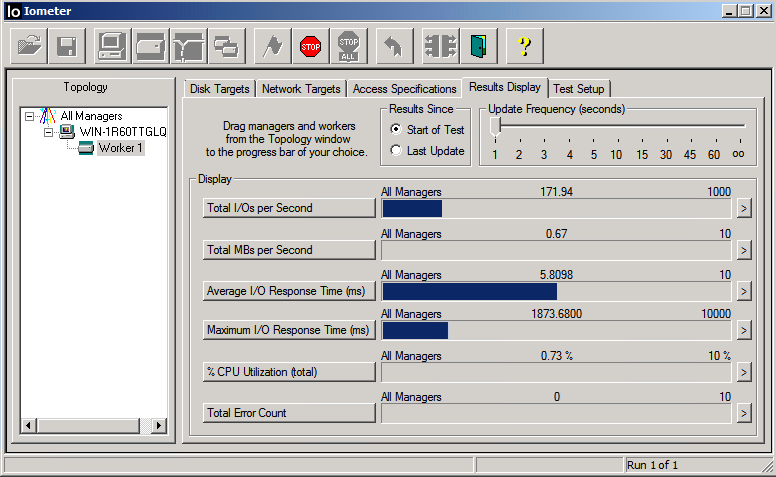Select WIN-1R60TTGLQ label in the Topology tree

coord(123,132)
